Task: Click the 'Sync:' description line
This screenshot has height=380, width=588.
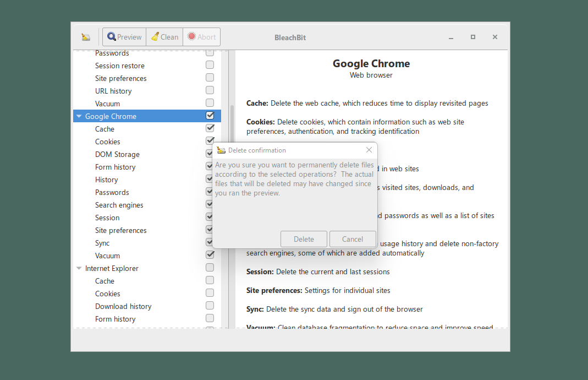Action: [334, 309]
